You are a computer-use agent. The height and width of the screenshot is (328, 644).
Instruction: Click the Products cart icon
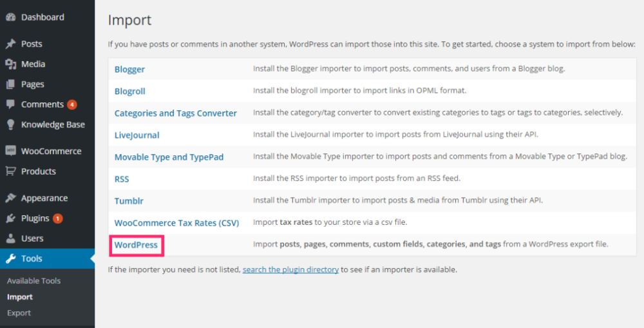10,171
